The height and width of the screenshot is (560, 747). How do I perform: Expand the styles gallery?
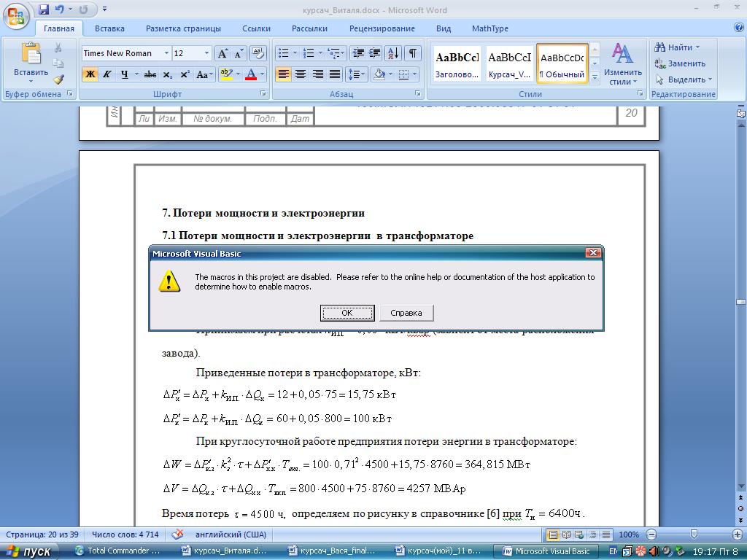595,78
